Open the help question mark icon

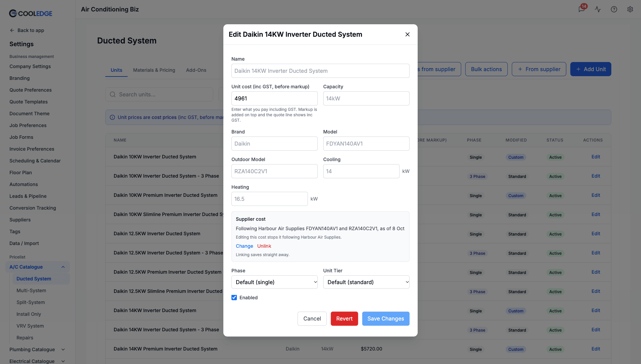[614, 9]
